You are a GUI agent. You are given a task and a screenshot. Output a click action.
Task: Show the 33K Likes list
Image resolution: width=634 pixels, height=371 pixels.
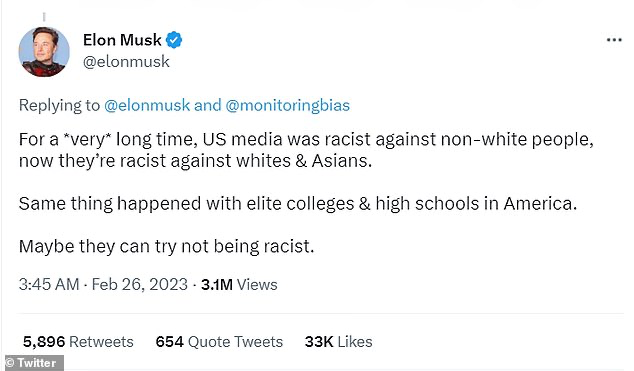338,342
